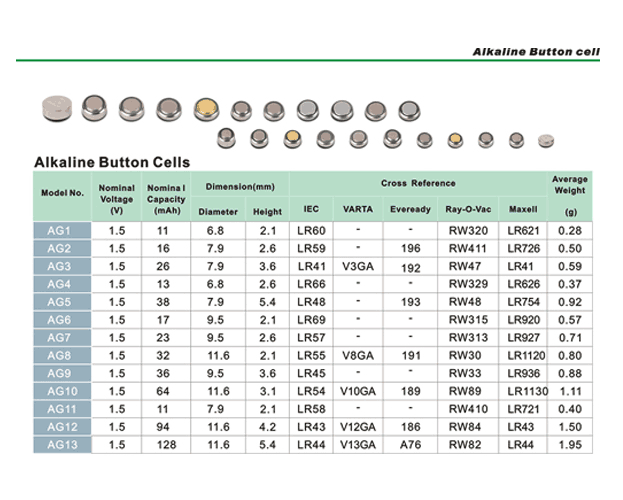Select the AG1 model cell

(60, 231)
